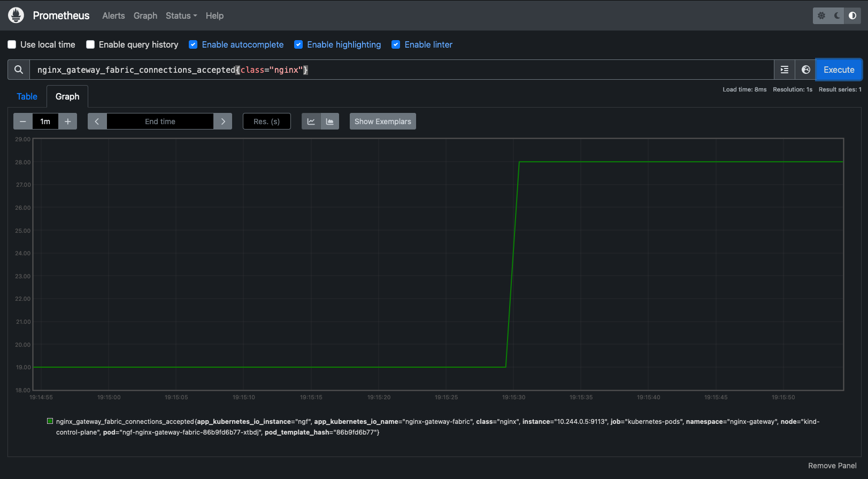
Task: Toggle Use local time checkbox
Action: pos(12,44)
